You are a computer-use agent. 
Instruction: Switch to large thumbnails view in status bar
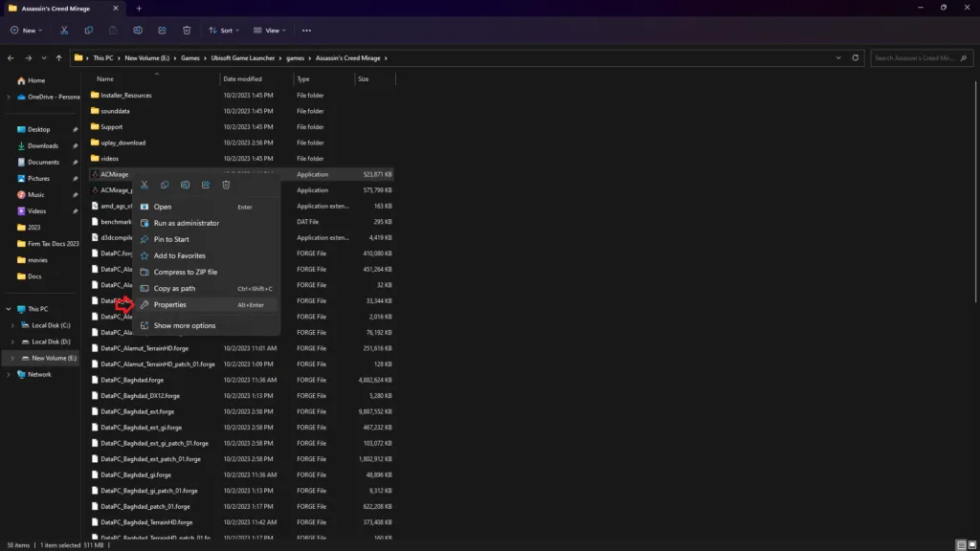click(972, 545)
